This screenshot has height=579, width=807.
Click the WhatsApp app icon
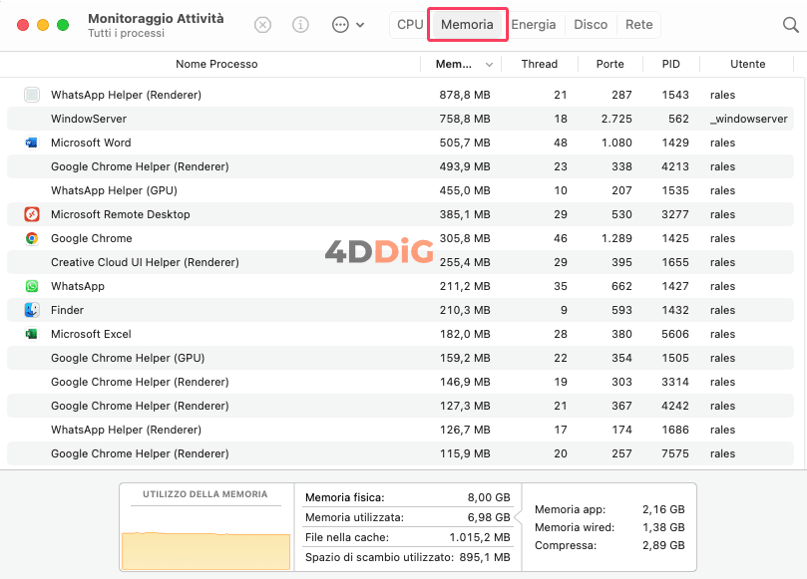click(31, 287)
